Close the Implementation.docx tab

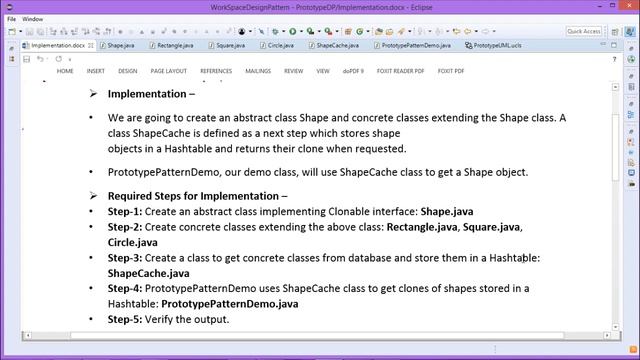pyautogui.click(x=91, y=45)
